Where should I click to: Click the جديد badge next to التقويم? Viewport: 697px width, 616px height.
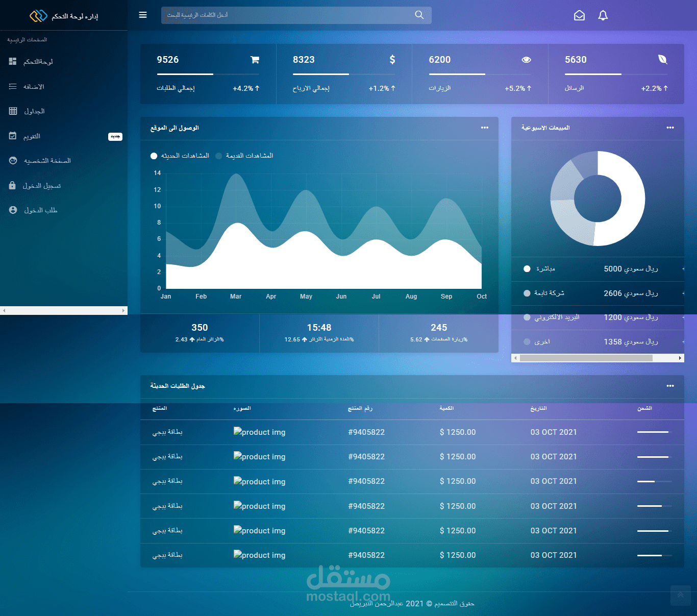click(115, 136)
